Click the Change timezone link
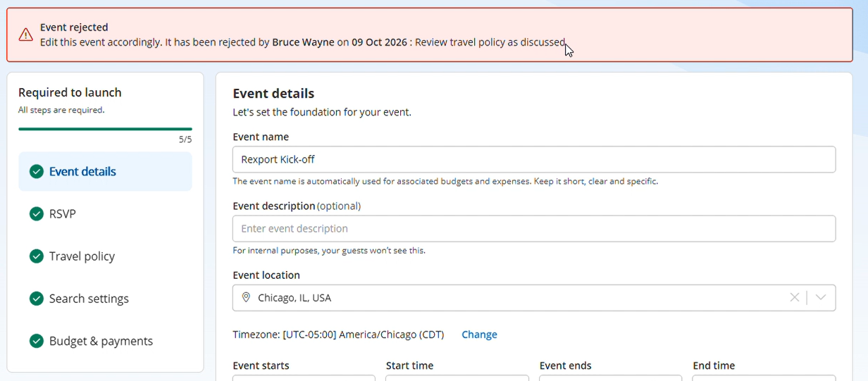This screenshot has height=381, width=868. [479, 335]
